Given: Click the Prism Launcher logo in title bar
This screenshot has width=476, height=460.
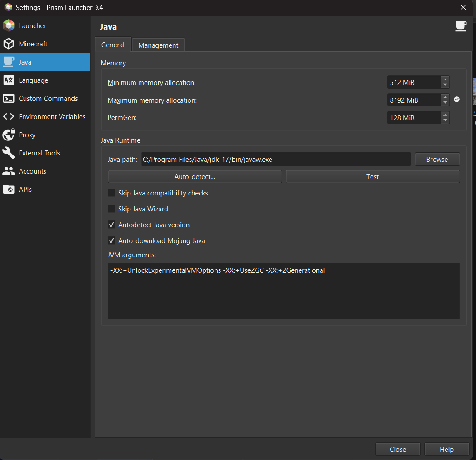Looking at the screenshot, I should [x=8, y=7].
